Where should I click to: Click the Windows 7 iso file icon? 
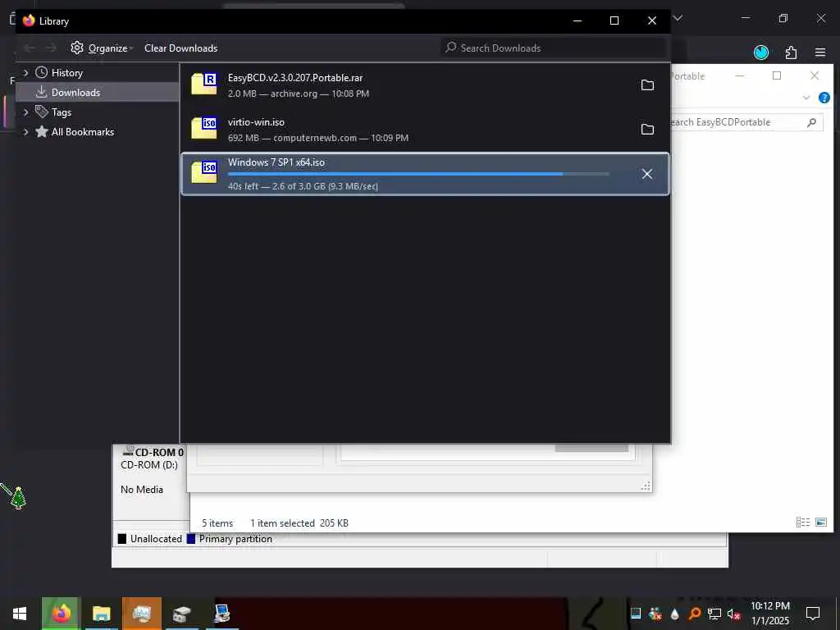coord(203,172)
